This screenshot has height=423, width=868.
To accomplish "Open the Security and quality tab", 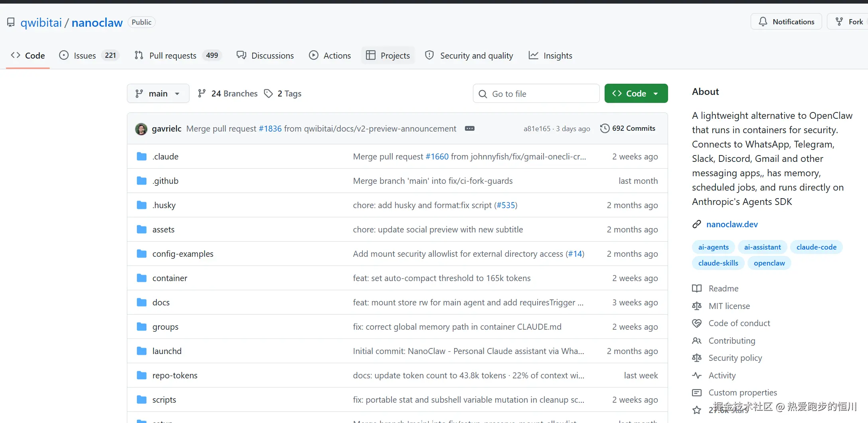I will pos(469,55).
